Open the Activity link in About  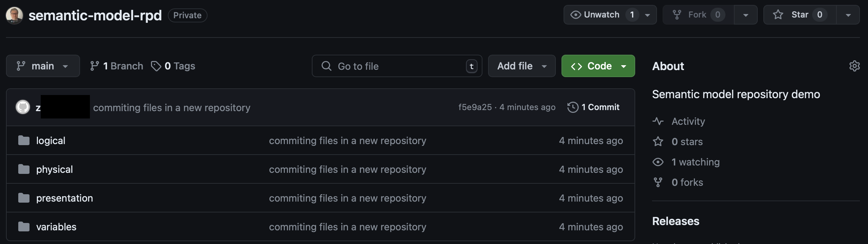679,121
